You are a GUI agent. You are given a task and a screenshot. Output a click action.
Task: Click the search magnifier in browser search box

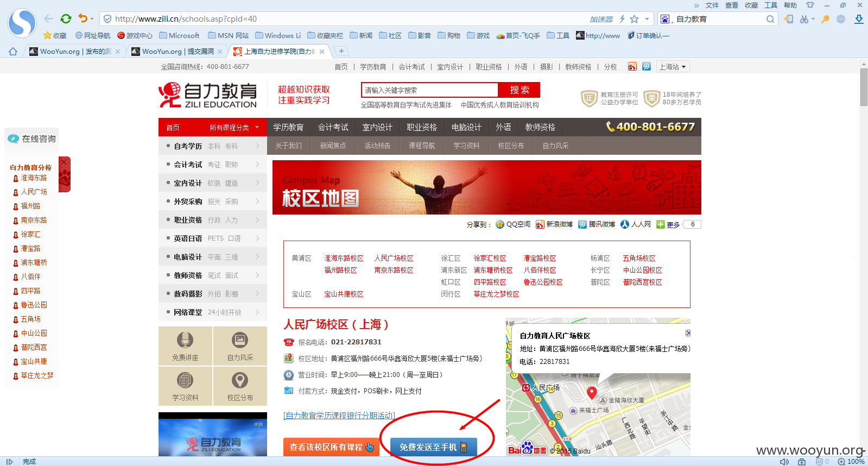[x=770, y=19]
